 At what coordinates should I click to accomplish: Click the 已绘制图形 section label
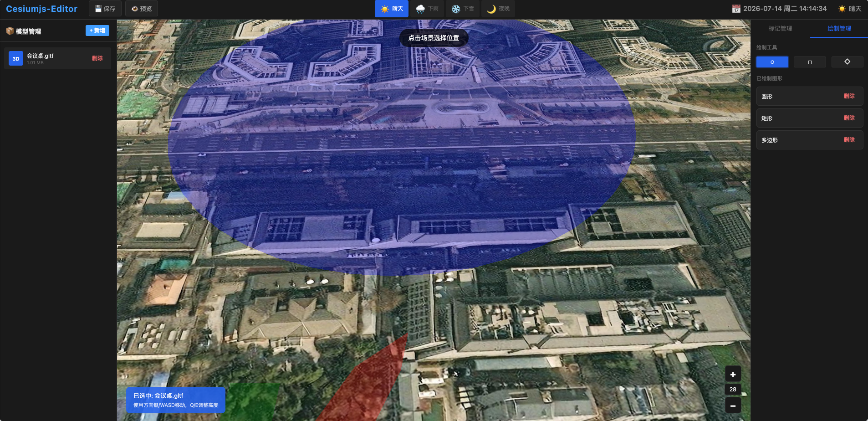point(770,78)
